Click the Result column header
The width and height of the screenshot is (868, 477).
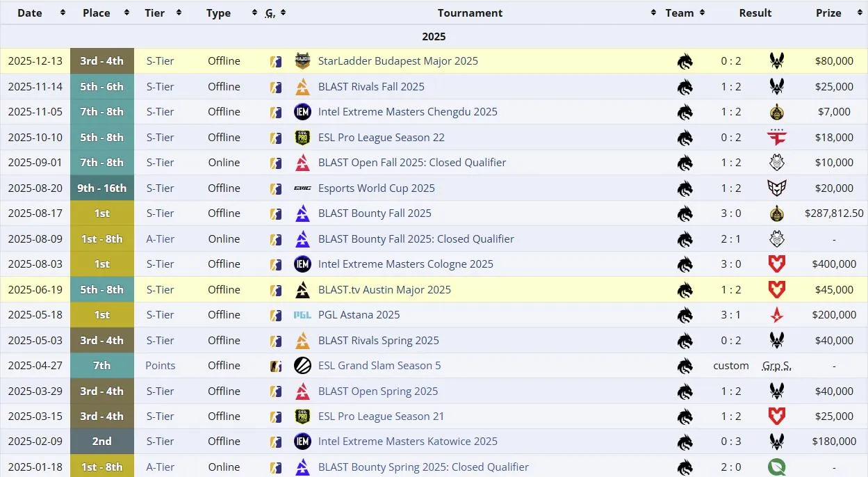tap(755, 13)
